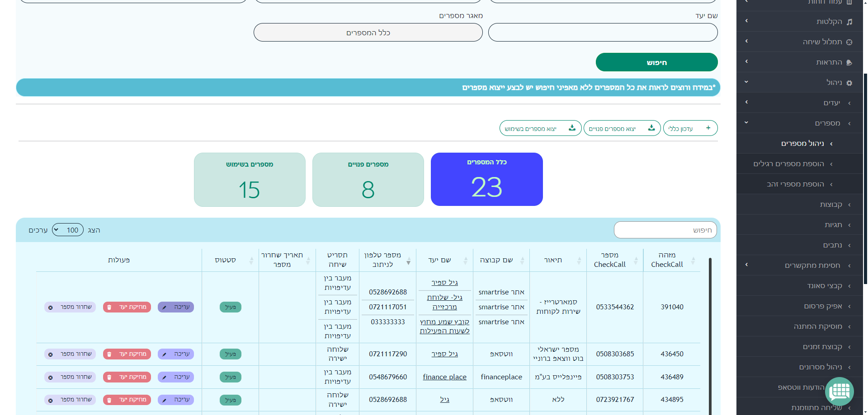Open גיל -שלוחת מרכזייה link

[x=444, y=302]
